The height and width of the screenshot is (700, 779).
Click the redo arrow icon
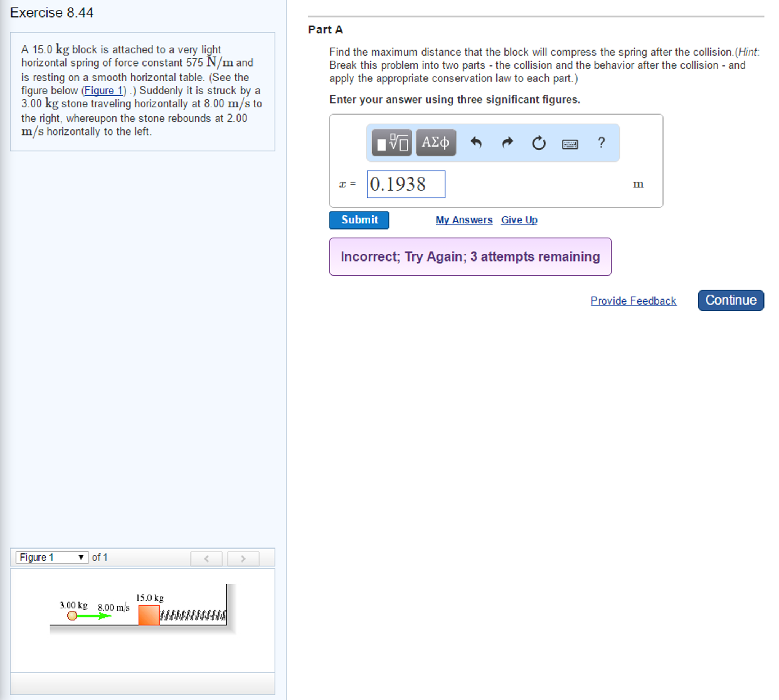(x=508, y=143)
